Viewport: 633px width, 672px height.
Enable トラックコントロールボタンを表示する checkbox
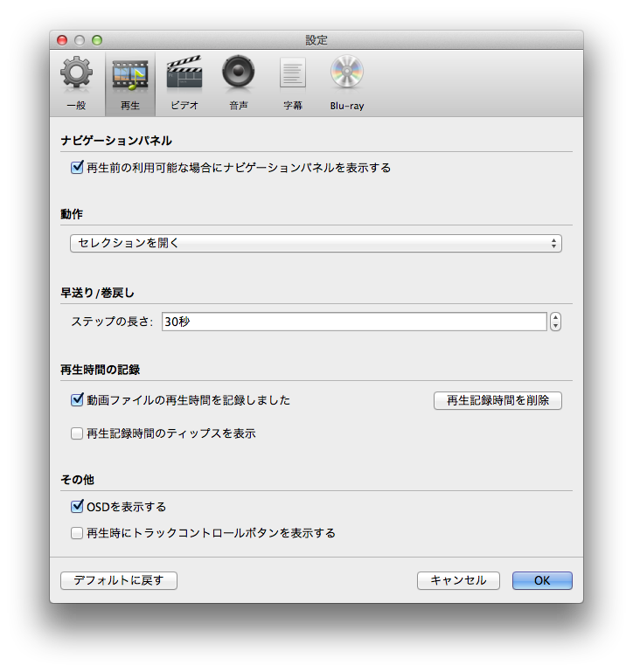click(77, 533)
